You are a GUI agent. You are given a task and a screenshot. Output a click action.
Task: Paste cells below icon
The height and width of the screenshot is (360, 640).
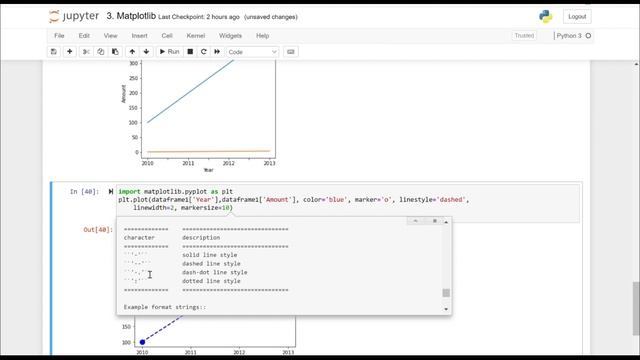[x=115, y=52]
